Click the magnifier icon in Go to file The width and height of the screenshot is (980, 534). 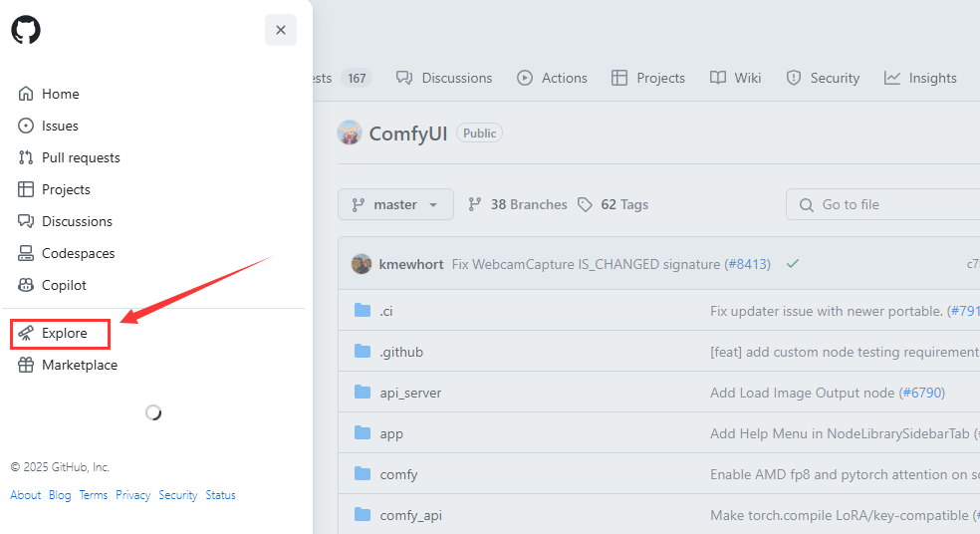[807, 205]
